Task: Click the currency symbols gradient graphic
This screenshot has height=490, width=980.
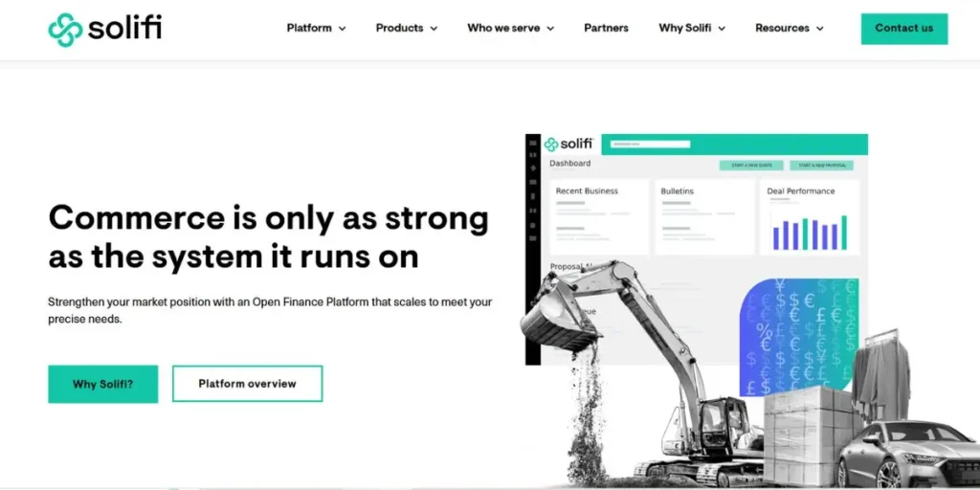Action: point(799,338)
